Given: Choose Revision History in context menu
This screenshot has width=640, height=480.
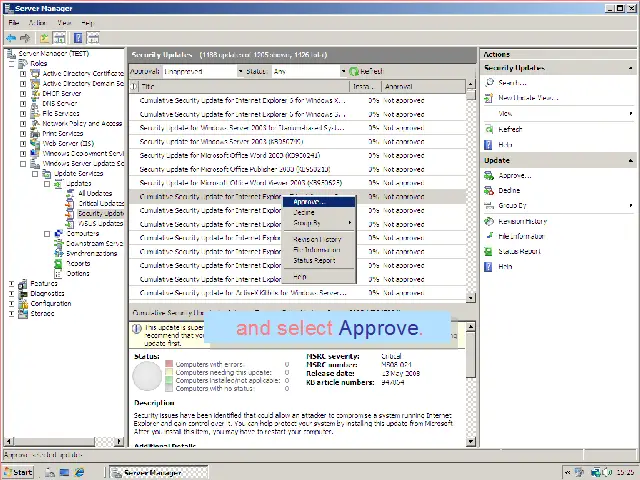Looking at the screenshot, I should (319, 240).
